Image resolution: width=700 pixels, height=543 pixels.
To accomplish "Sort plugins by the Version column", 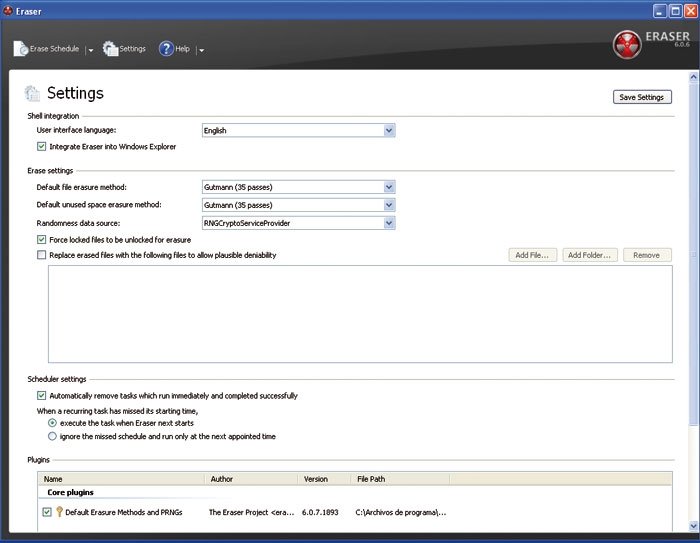I will [x=324, y=479].
